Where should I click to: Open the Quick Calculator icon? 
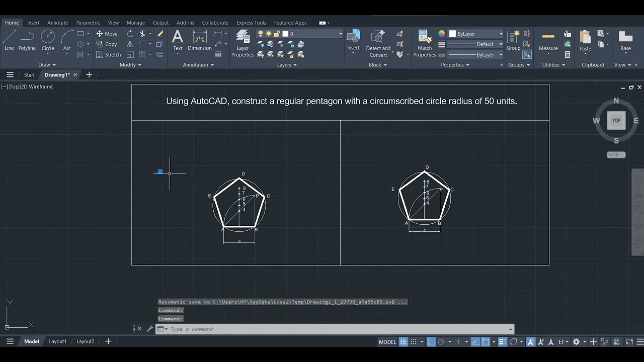point(568,55)
